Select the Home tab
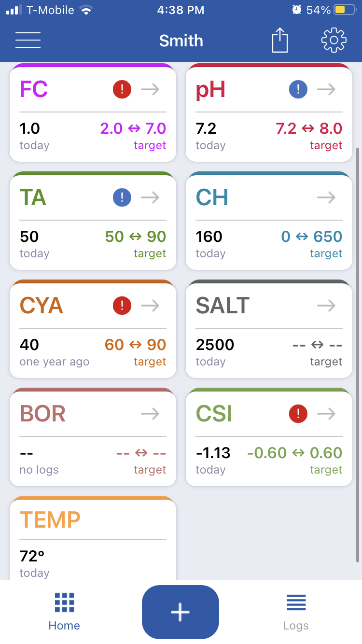The image size is (362, 644). tap(64, 612)
